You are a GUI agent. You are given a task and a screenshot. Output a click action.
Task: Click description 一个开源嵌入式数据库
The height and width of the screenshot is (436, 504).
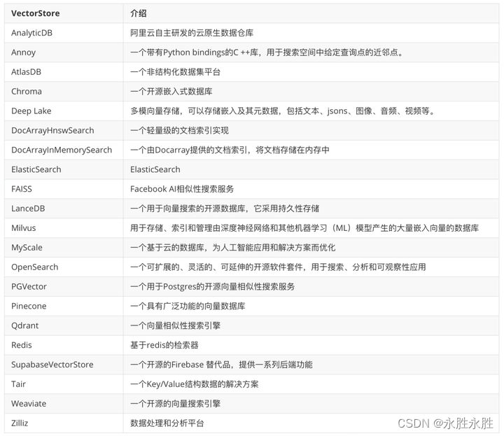[171, 91]
